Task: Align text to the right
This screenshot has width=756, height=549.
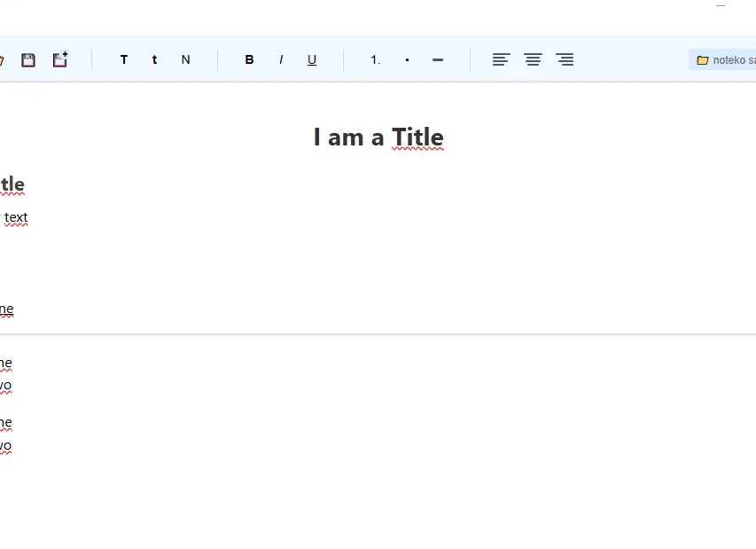Action: pos(565,59)
